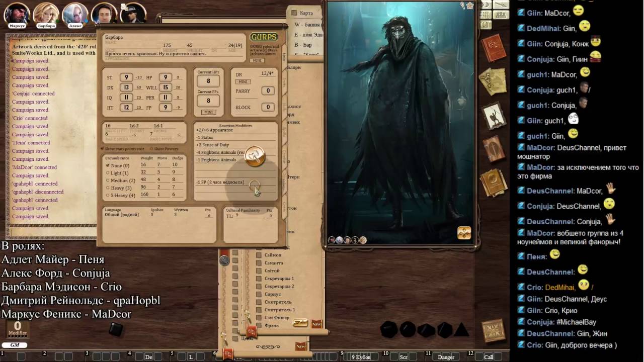Viewport: 644px width, 362px height.
Task: Click MINI button under DR field
Action: [x=243, y=81]
